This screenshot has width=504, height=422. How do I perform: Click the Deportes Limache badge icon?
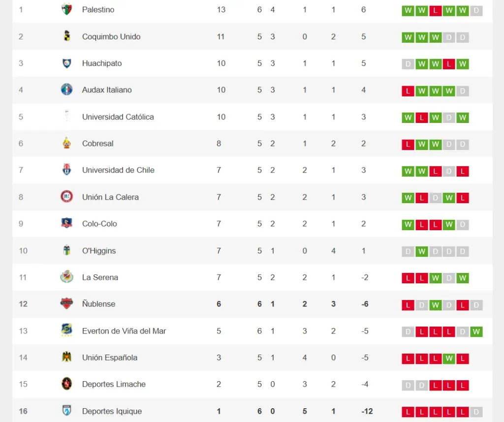(x=66, y=384)
